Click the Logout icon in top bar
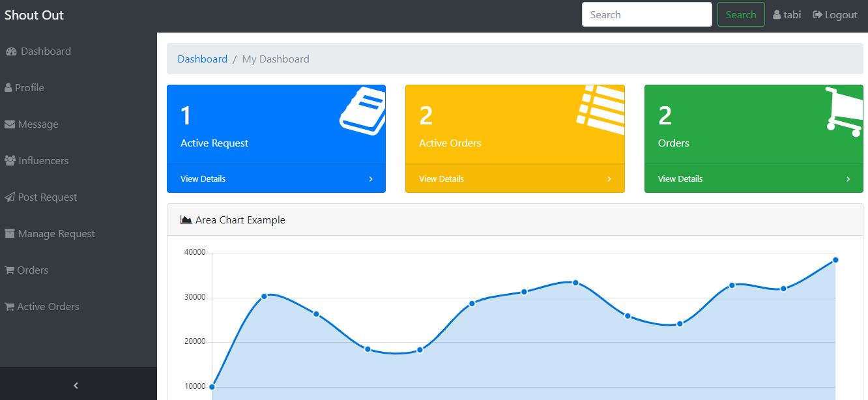The height and width of the screenshot is (400, 868). pos(817,15)
